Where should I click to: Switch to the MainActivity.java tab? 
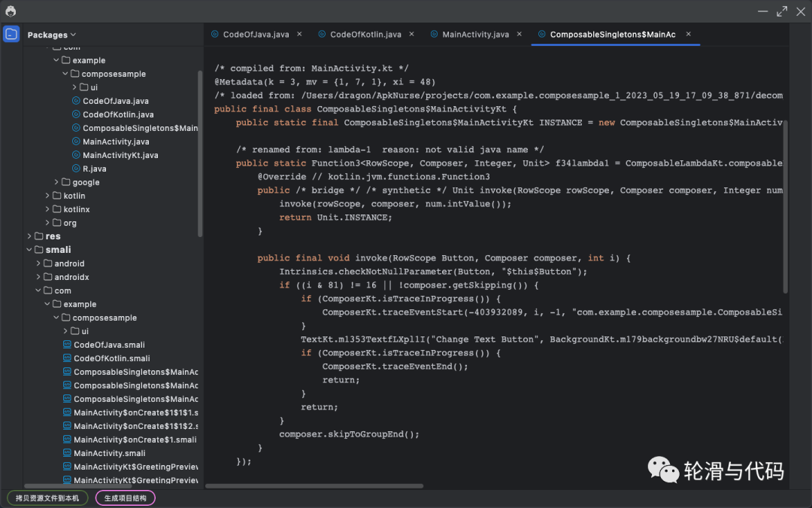pos(475,35)
